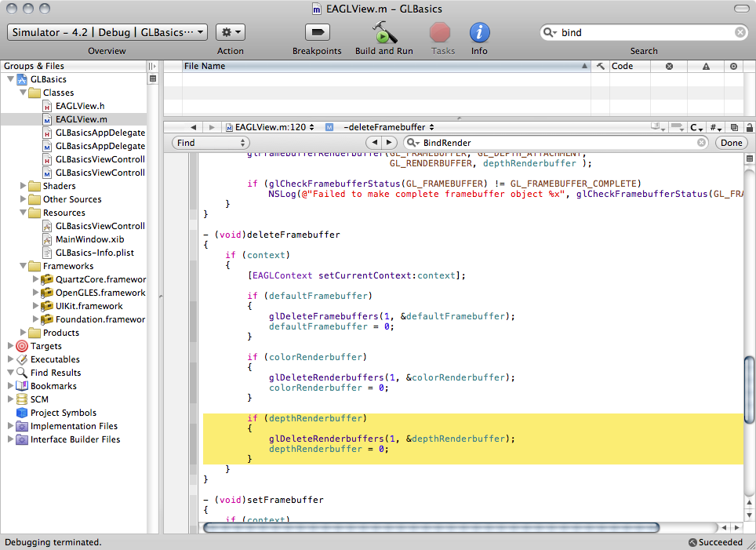Open the included files # menu

716,127
